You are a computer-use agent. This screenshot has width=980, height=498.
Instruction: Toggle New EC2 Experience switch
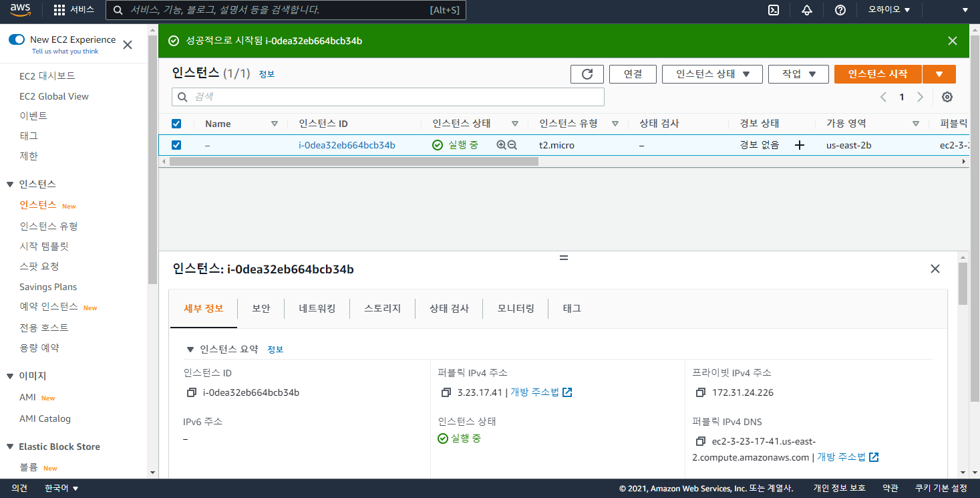coord(17,40)
